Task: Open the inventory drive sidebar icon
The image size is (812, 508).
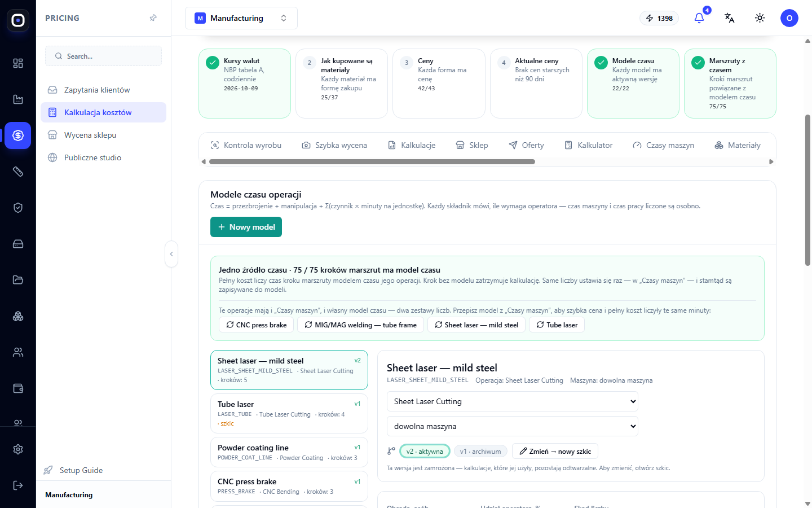Action: [18, 244]
